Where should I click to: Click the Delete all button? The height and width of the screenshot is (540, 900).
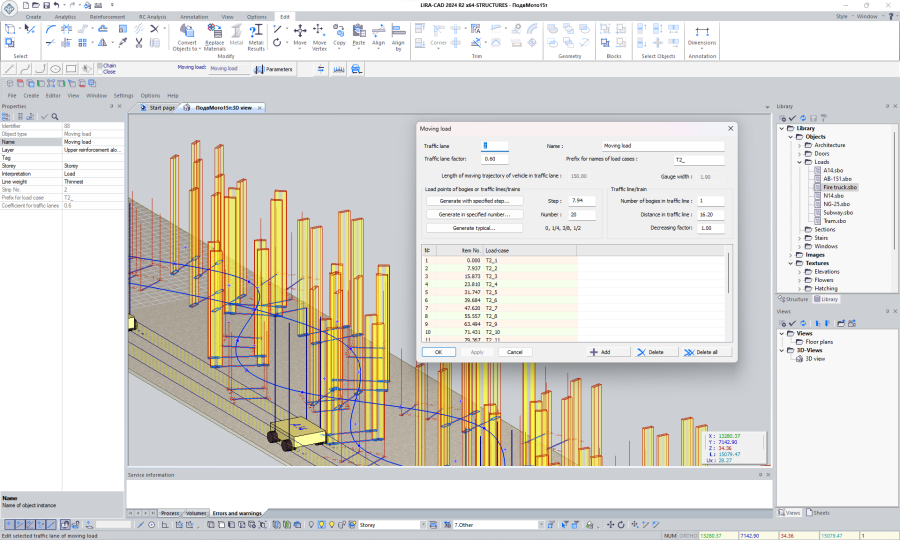[x=708, y=352]
